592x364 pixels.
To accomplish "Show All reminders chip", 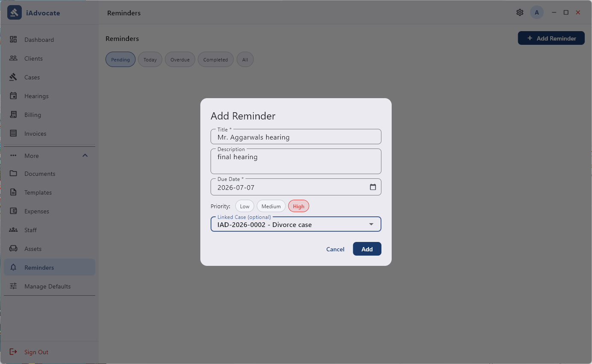I will tap(245, 59).
